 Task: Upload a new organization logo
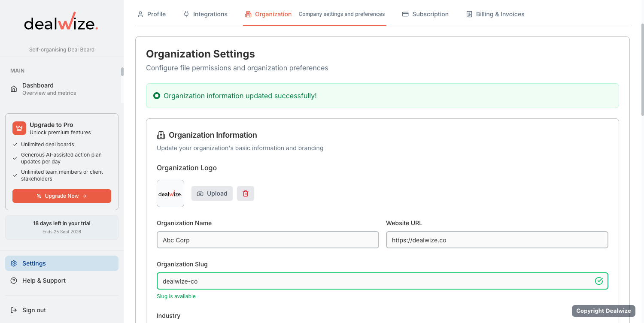[x=212, y=193]
